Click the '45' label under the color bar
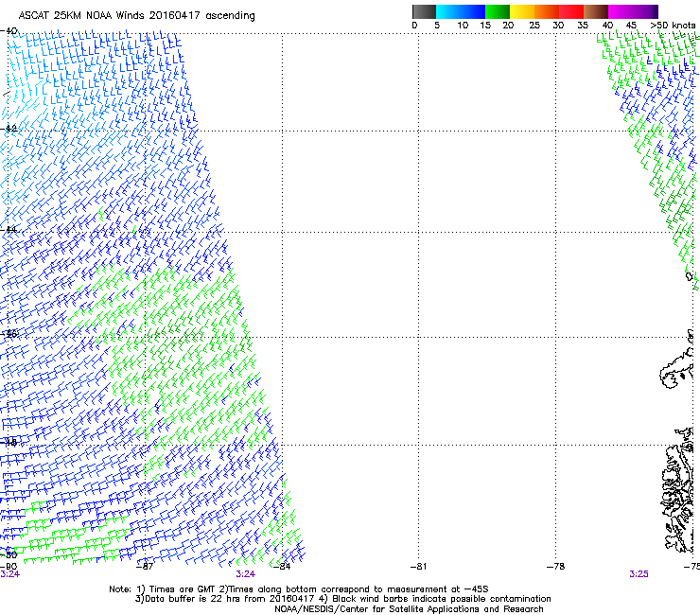The height and width of the screenshot is (615, 700). pyautogui.click(x=631, y=26)
